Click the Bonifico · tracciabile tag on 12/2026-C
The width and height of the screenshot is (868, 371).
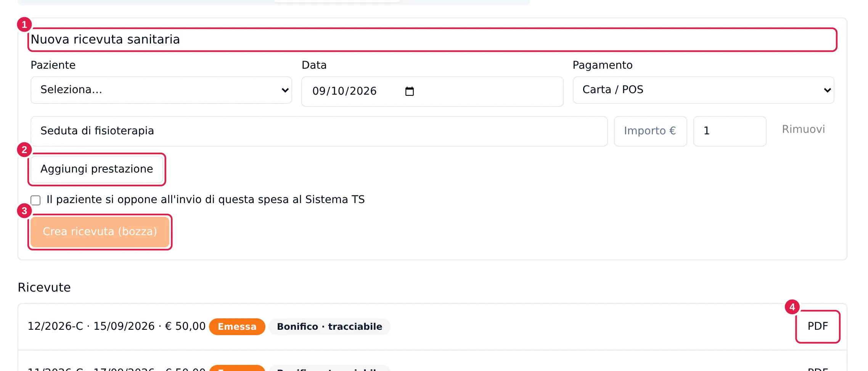tap(330, 327)
